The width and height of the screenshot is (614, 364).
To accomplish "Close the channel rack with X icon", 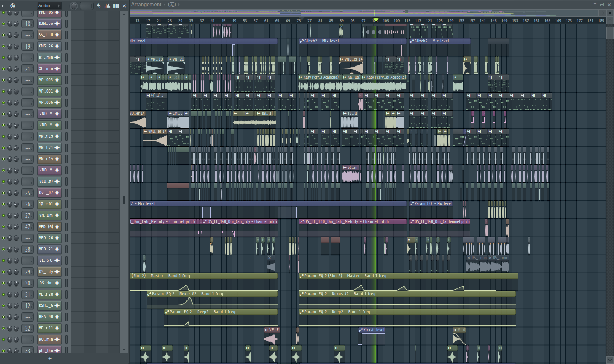I will pos(124,6).
